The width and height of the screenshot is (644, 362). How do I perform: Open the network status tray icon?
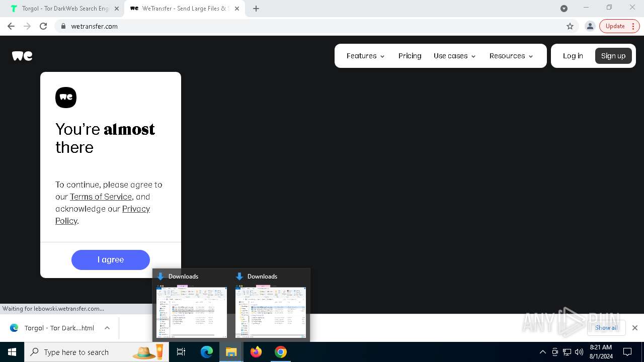[x=567, y=352]
